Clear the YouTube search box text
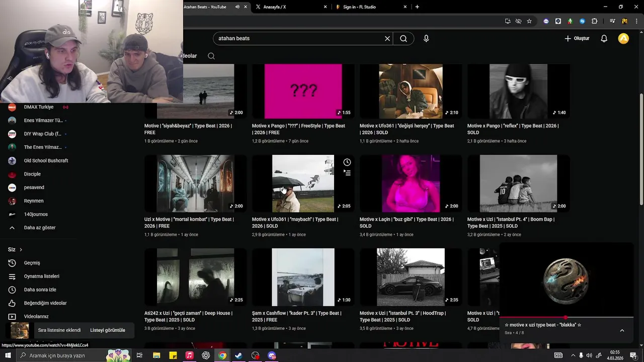 coord(387,38)
